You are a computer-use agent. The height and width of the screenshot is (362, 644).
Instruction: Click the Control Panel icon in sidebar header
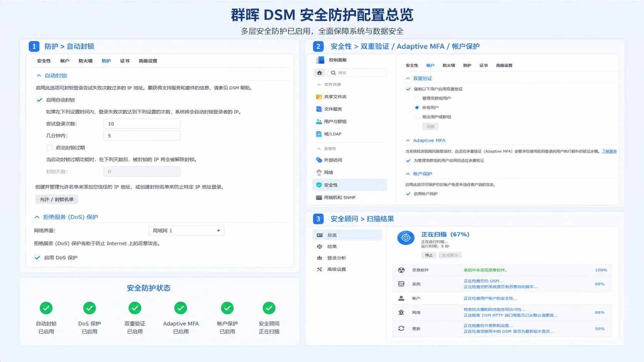320,60
